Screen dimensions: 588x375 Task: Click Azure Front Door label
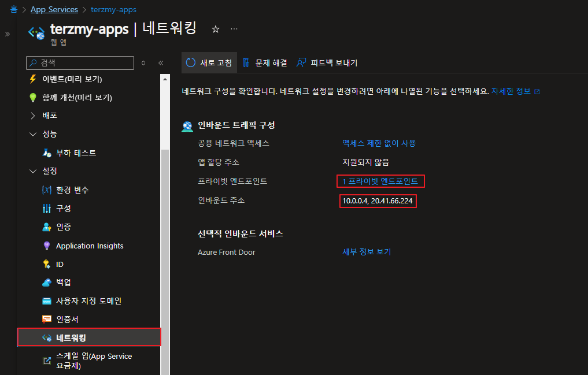(227, 252)
